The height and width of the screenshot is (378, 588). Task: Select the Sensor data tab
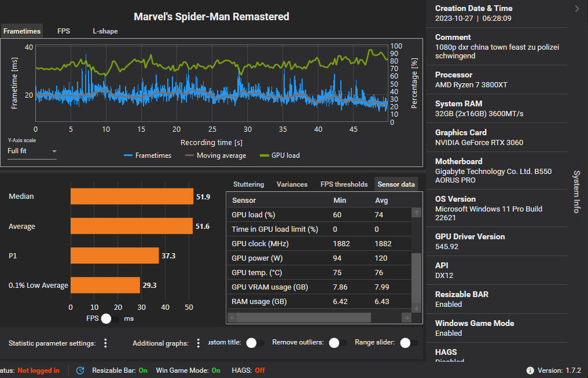point(396,184)
